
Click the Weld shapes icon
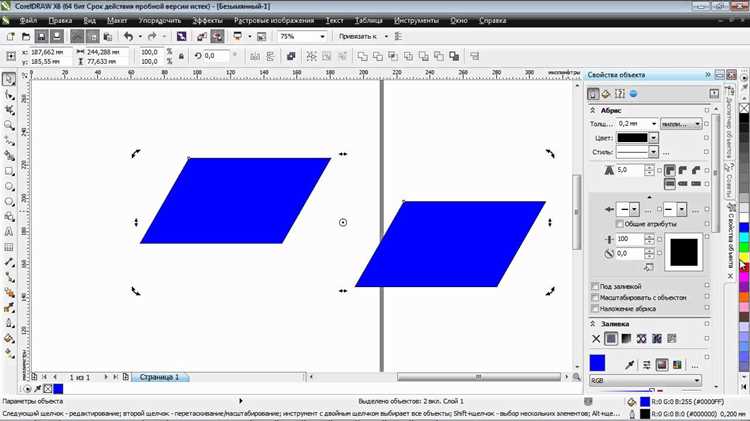point(363,56)
